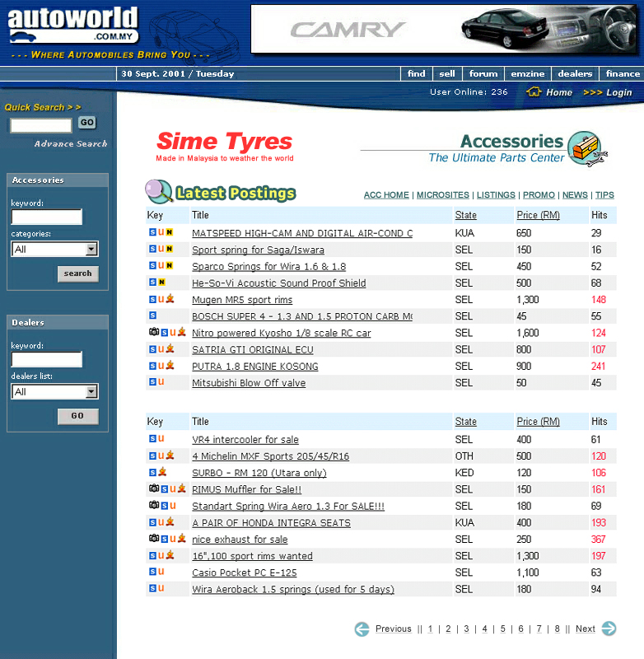This screenshot has width=644, height=659.
Task: Click the Previous page arrow icon
Action: (x=362, y=629)
